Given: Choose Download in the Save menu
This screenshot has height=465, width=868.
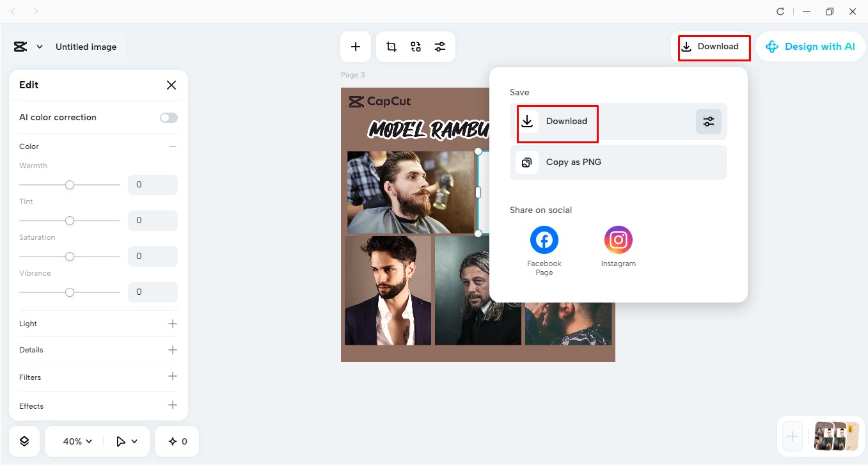Looking at the screenshot, I should (619, 122).
